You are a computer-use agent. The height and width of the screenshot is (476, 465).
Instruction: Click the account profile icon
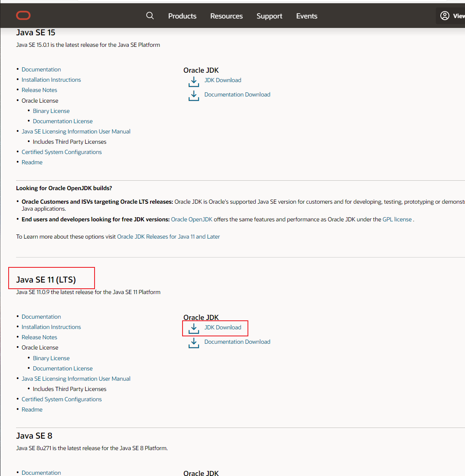point(445,16)
